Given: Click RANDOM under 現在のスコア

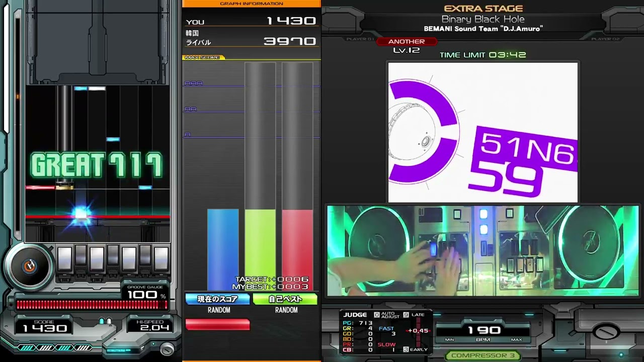Looking at the screenshot, I should [219, 310].
